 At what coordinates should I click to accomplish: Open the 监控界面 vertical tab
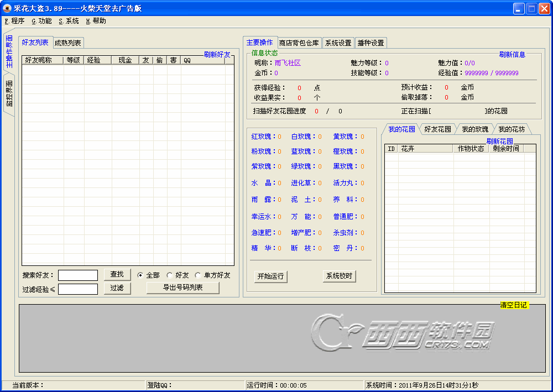9,94
